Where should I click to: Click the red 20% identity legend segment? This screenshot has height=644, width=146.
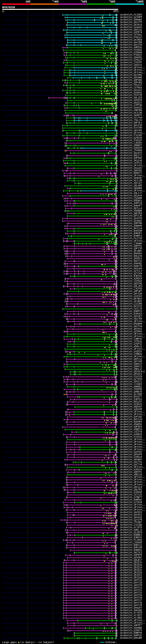point(16,4)
